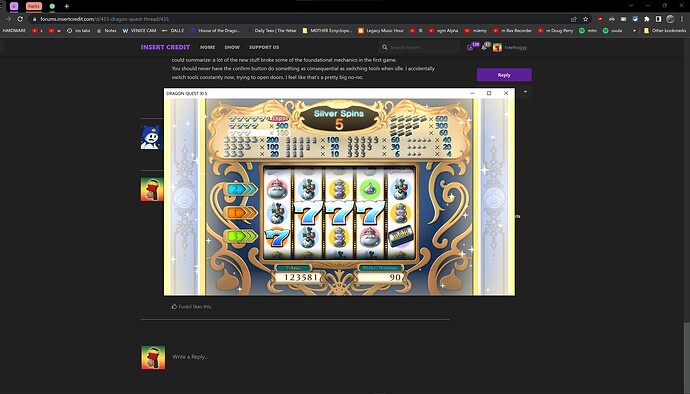The height and width of the screenshot is (394, 690).
Task: Open the Extensions puzzle-piece icon
Action: (x=646, y=19)
